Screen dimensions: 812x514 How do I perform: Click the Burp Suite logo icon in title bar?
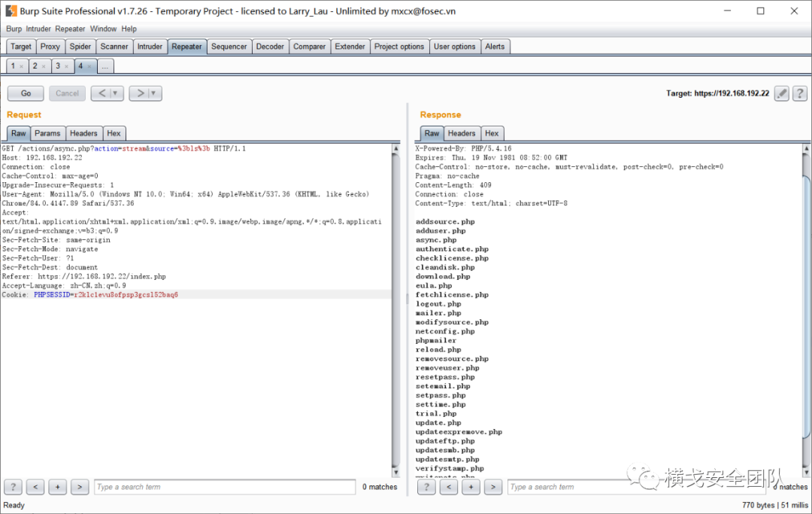[11, 11]
